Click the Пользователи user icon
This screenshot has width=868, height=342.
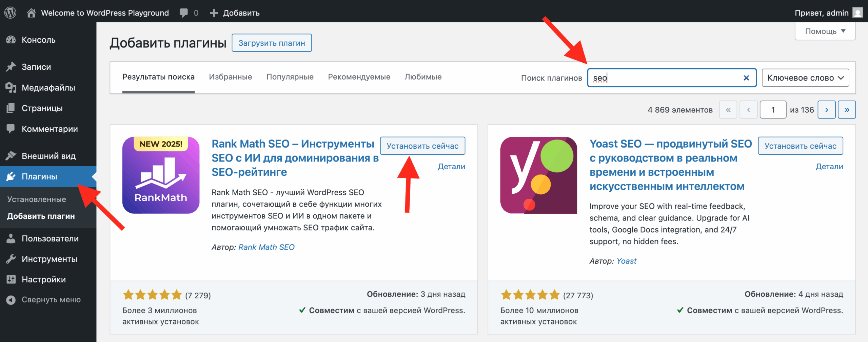point(11,238)
